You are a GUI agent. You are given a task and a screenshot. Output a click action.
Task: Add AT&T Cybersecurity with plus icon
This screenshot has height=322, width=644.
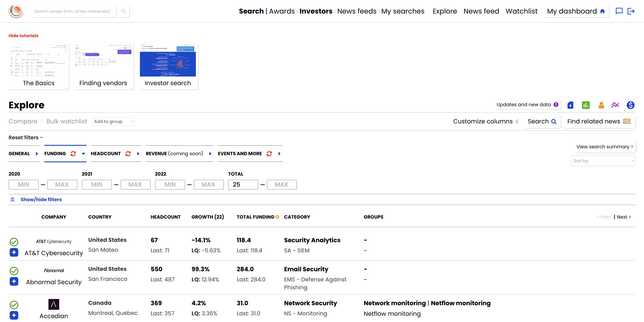(14, 252)
